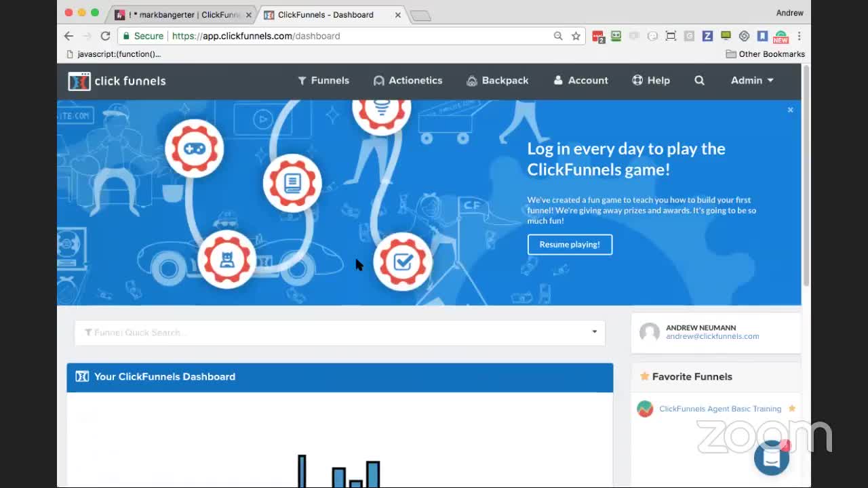Switch to the markbangerter ClickFunnels tab
Screen dimensions: 868x488
(x=183, y=15)
